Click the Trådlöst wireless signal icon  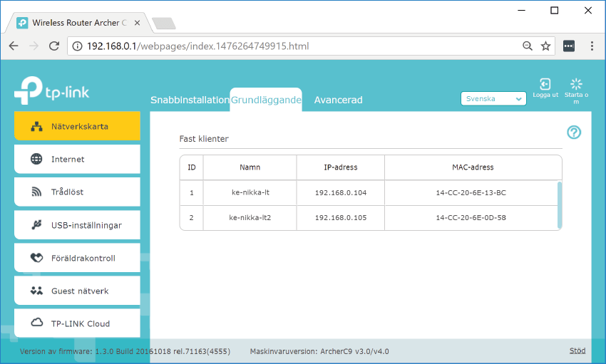pos(36,192)
